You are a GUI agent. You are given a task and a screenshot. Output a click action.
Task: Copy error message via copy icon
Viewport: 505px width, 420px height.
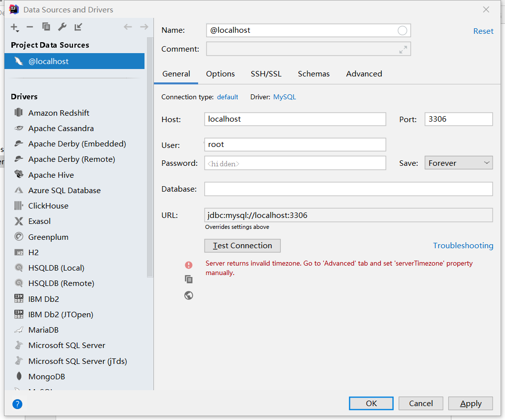(x=189, y=279)
